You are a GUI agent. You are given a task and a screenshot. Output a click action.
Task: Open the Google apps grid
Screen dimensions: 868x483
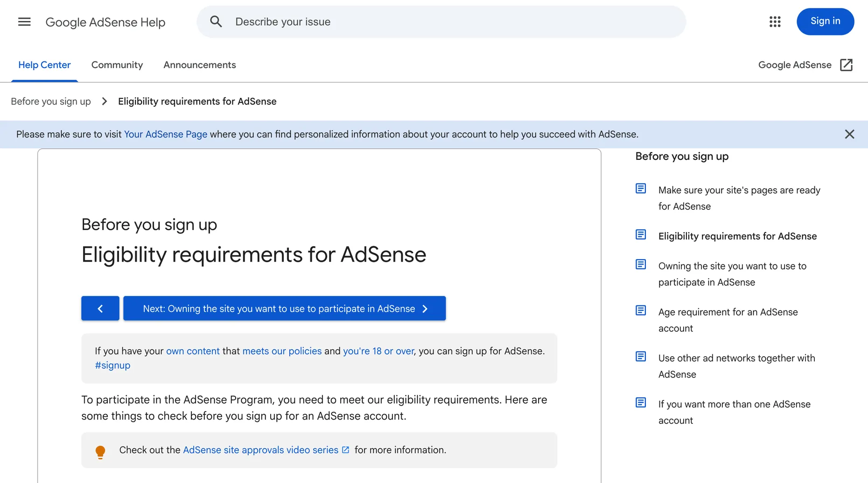pos(775,21)
